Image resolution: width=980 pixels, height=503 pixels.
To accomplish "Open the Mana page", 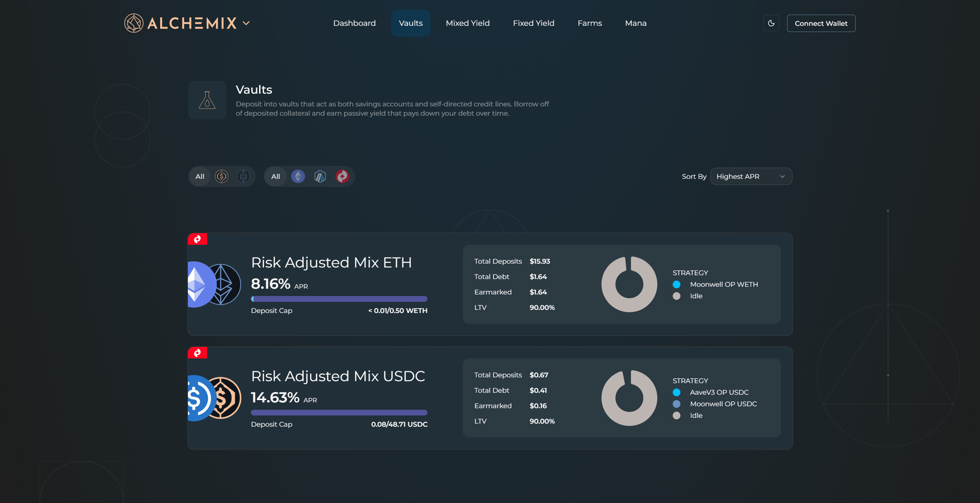I will click(635, 23).
